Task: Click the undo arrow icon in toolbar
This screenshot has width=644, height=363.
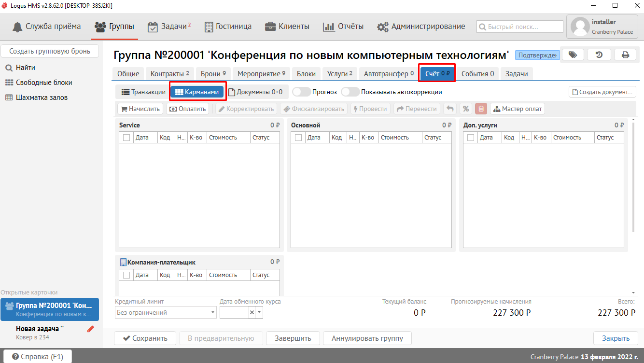Action: (x=450, y=109)
